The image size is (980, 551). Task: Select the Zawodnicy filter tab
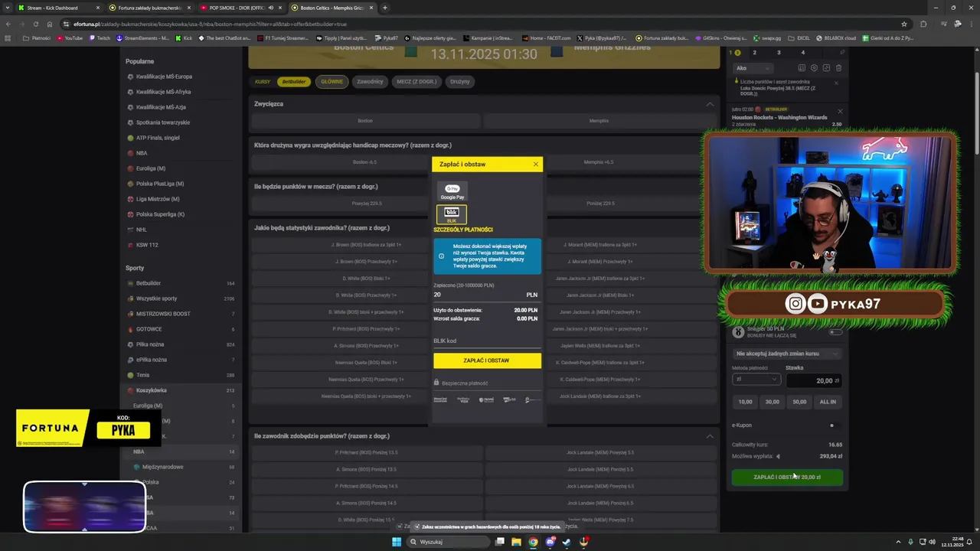click(370, 81)
